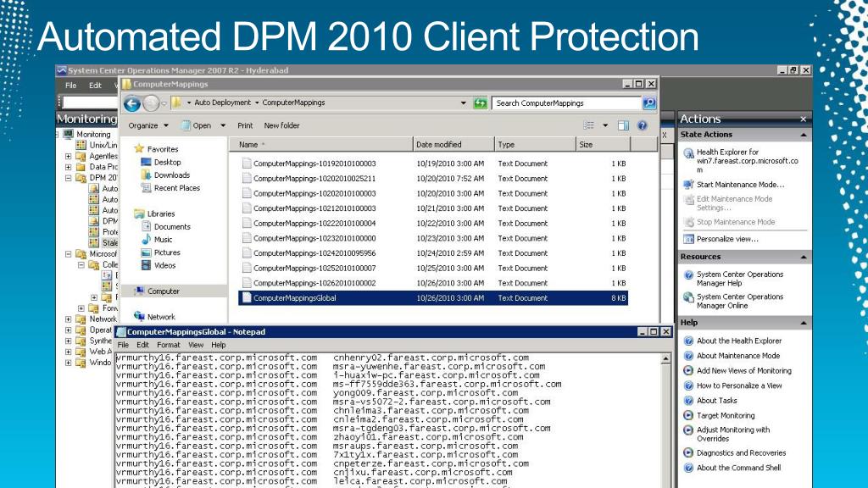The image size is (868, 488).
Task: Click the refresh button beside the address bar
Action: point(480,103)
